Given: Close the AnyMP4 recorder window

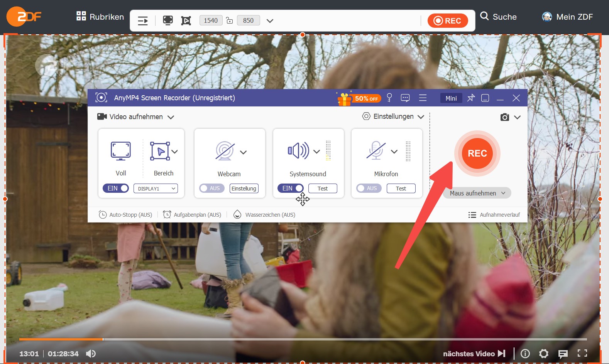Looking at the screenshot, I should (x=516, y=98).
